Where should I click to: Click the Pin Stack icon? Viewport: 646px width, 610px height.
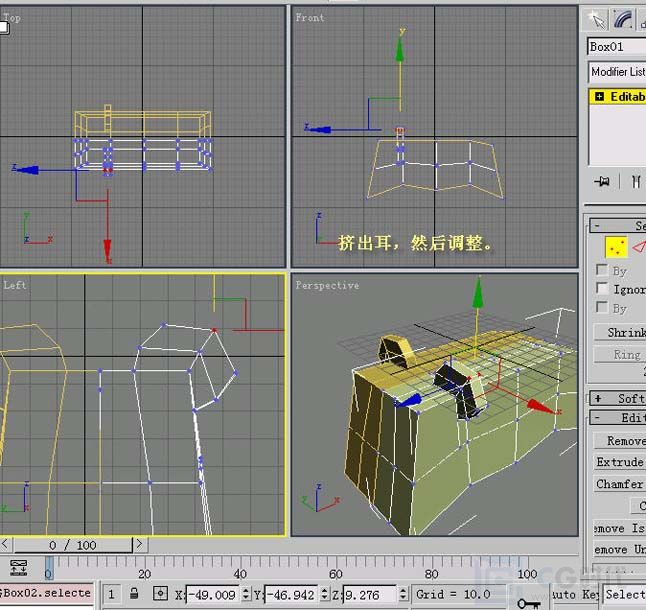[602, 181]
